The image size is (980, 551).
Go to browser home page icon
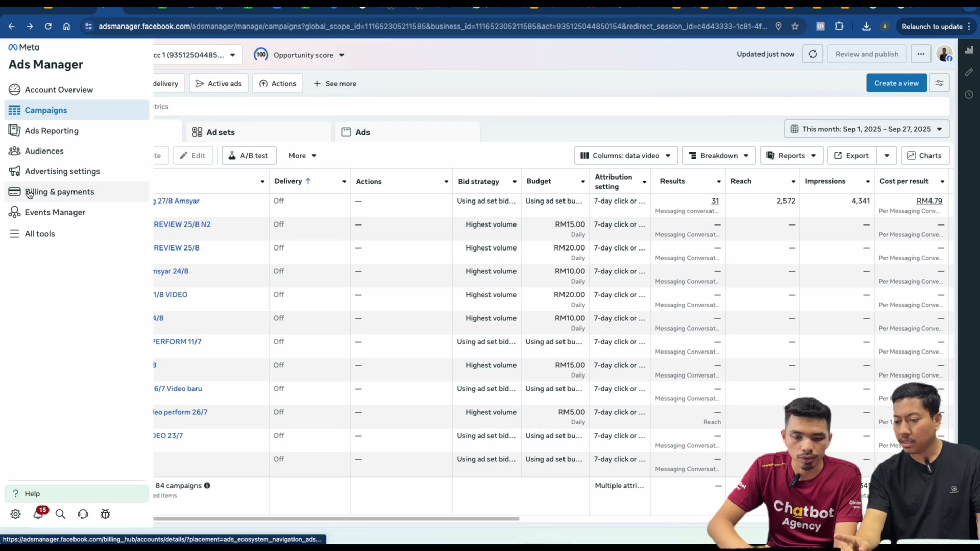[66, 27]
